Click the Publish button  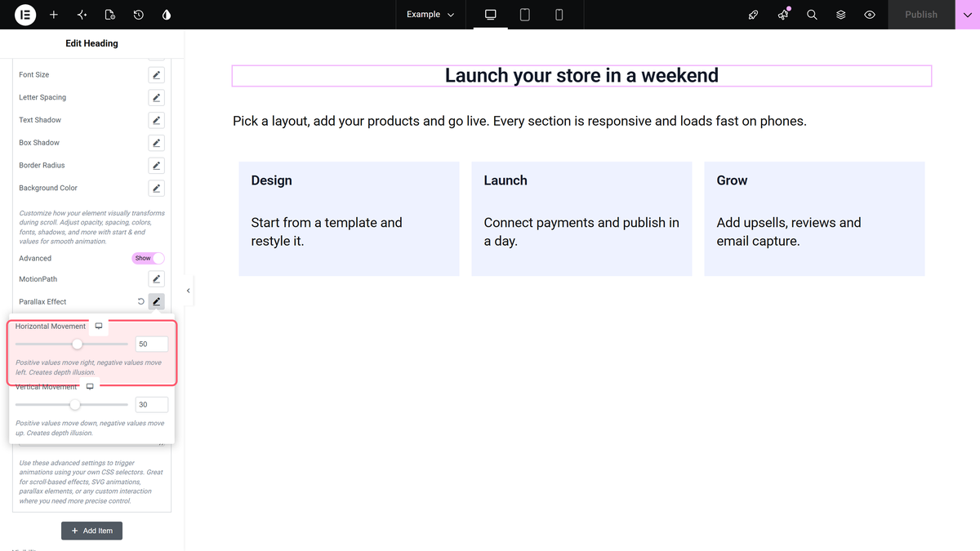[x=921, y=15]
